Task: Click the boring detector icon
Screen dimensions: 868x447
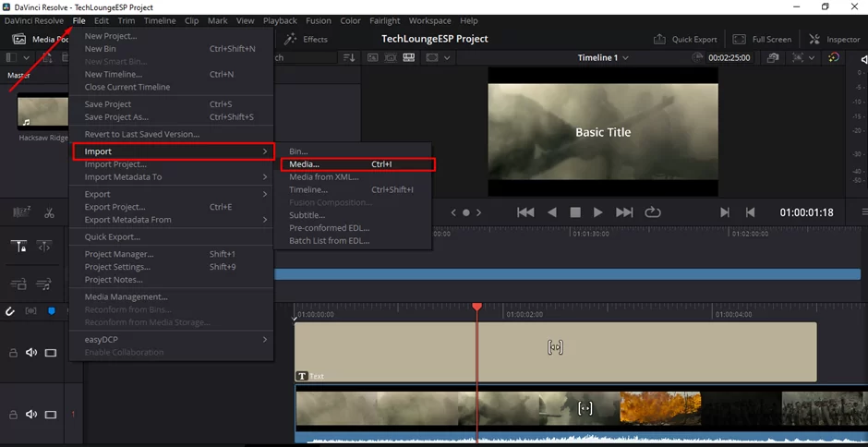Action: click(21, 212)
